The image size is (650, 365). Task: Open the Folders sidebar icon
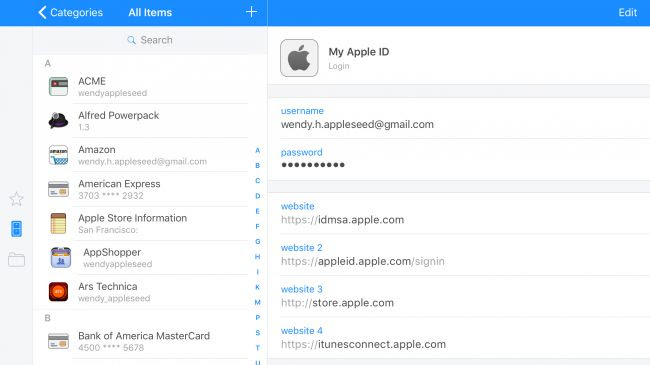(17, 260)
